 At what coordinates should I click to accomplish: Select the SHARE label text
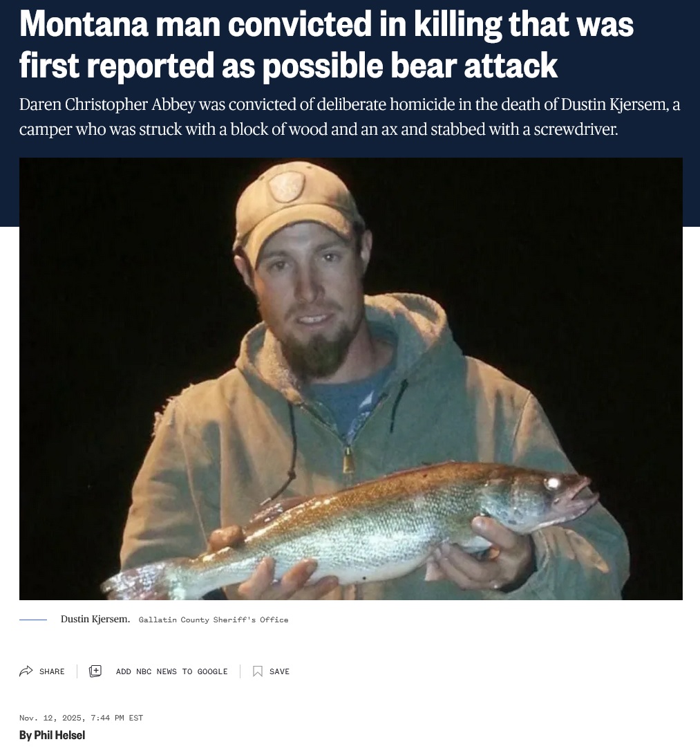pyautogui.click(x=52, y=671)
